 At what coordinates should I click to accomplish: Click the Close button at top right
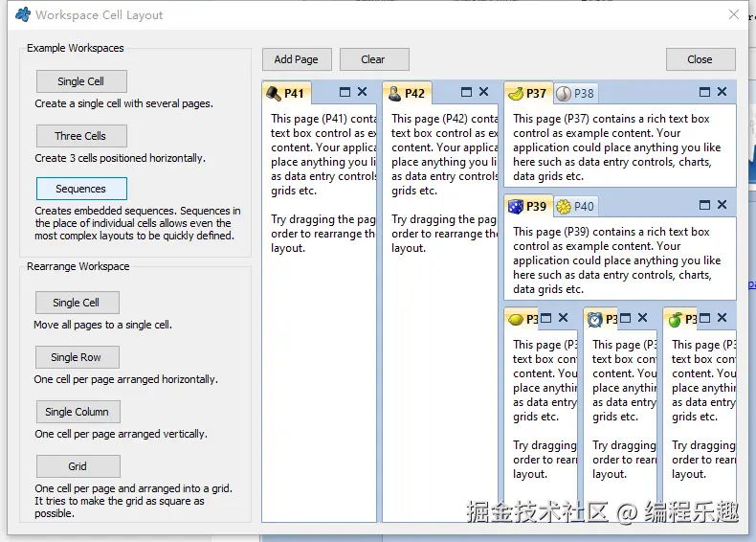[x=700, y=59]
